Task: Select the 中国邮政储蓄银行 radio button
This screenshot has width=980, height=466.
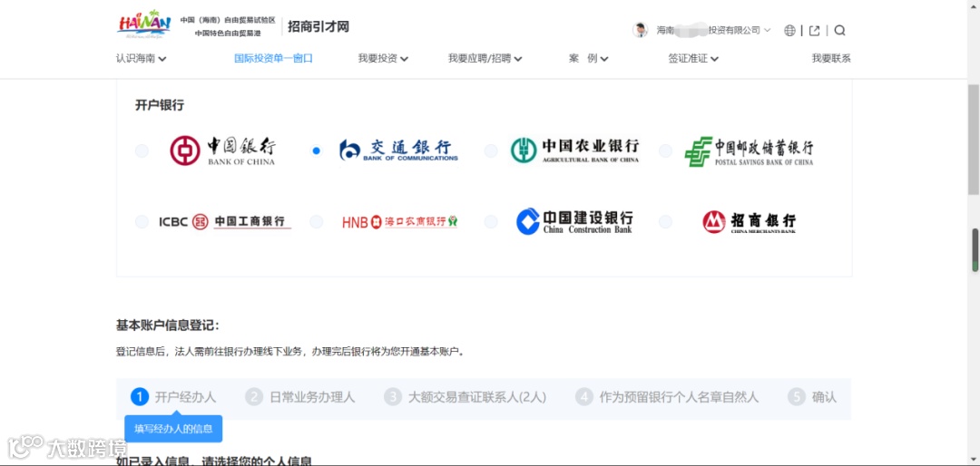Action: pyautogui.click(x=666, y=150)
